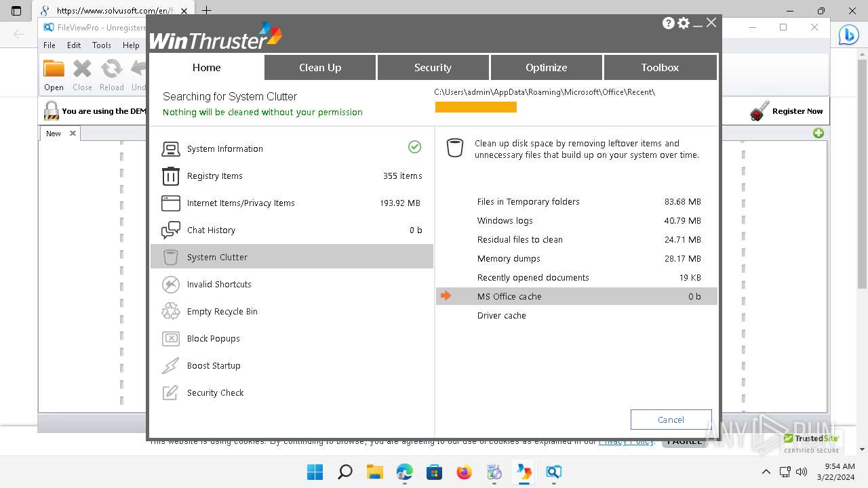The height and width of the screenshot is (488, 868).
Task: Switch to the Home tab in WinThruster
Action: (206, 67)
